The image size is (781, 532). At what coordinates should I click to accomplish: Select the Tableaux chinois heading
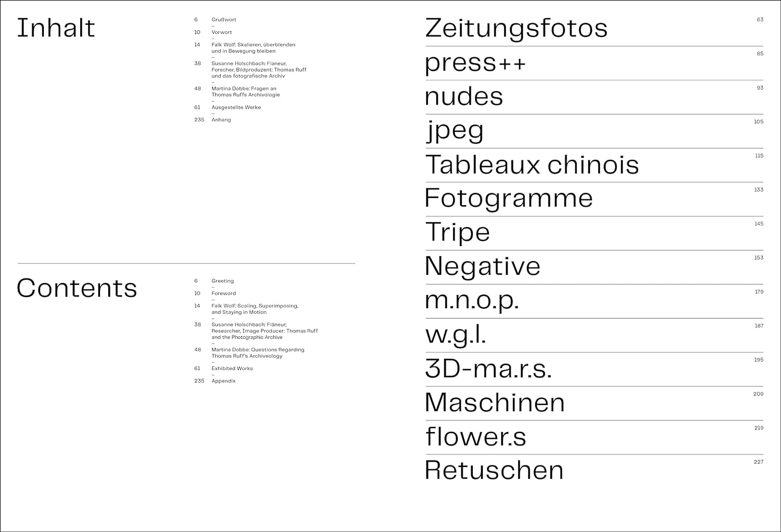[532, 164]
